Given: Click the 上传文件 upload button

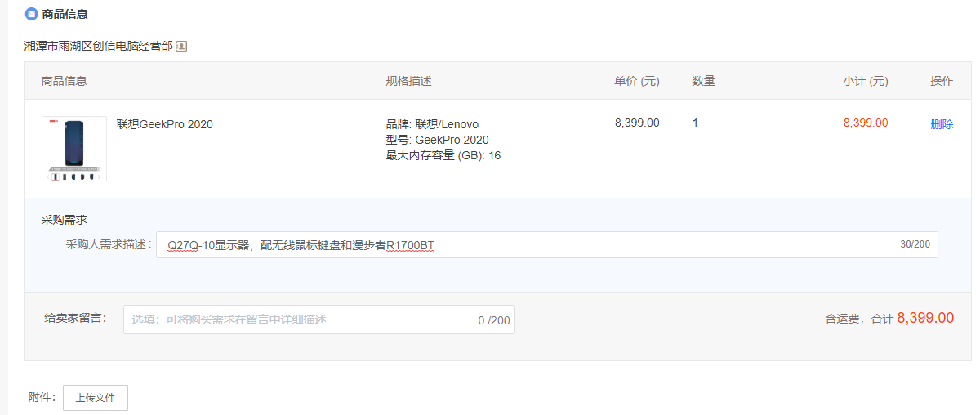Looking at the screenshot, I should 96,398.
